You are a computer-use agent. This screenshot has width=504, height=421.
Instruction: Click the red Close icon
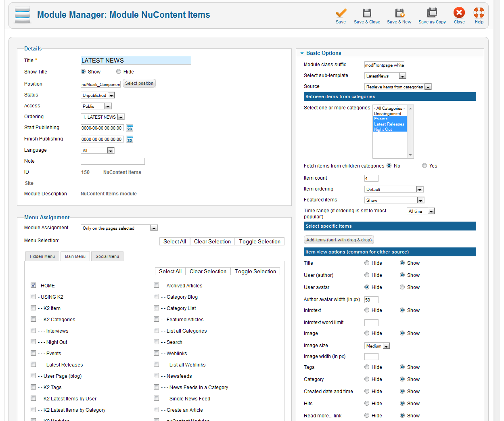(459, 13)
